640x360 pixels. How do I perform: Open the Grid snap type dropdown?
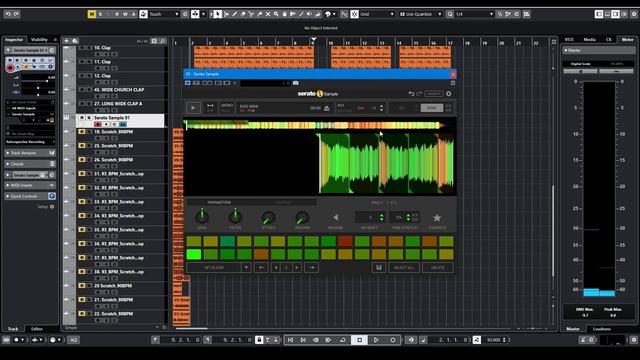[x=377, y=14]
